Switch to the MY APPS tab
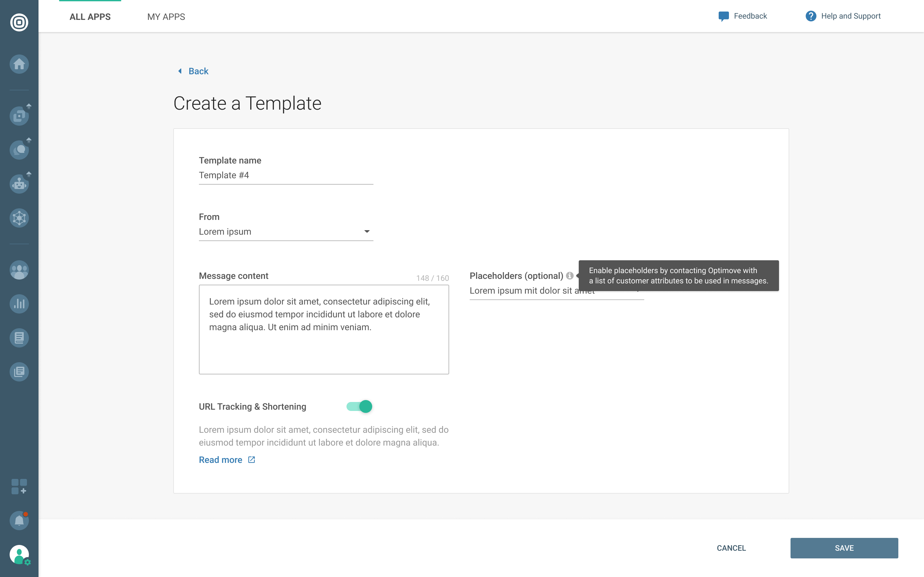The height and width of the screenshot is (577, 924). tap(166, 17)
